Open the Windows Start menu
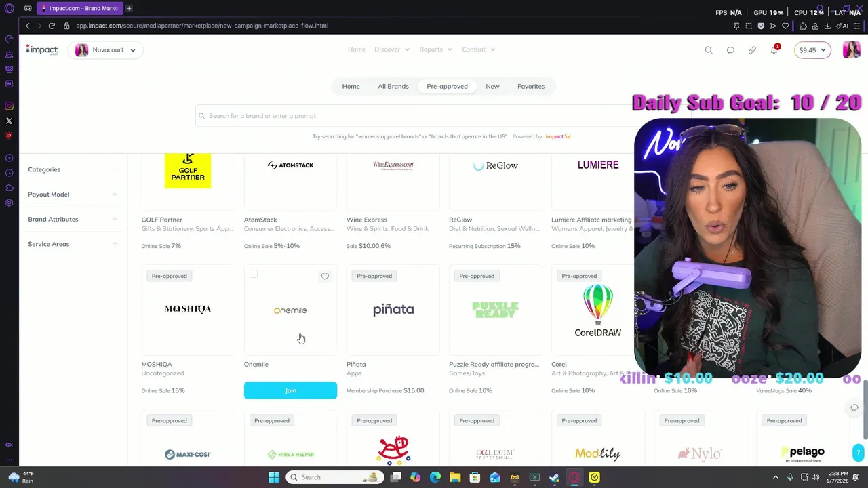The image size is (868, 488). click(274, 477)
